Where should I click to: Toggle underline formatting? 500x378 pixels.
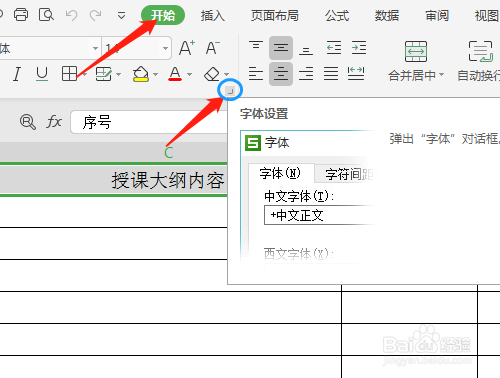tap(42, 74)
